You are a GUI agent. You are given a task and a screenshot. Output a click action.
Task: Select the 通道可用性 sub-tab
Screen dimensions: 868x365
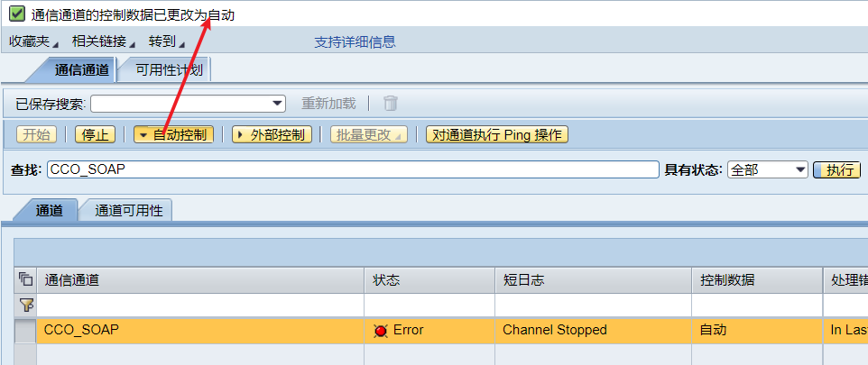128,210
